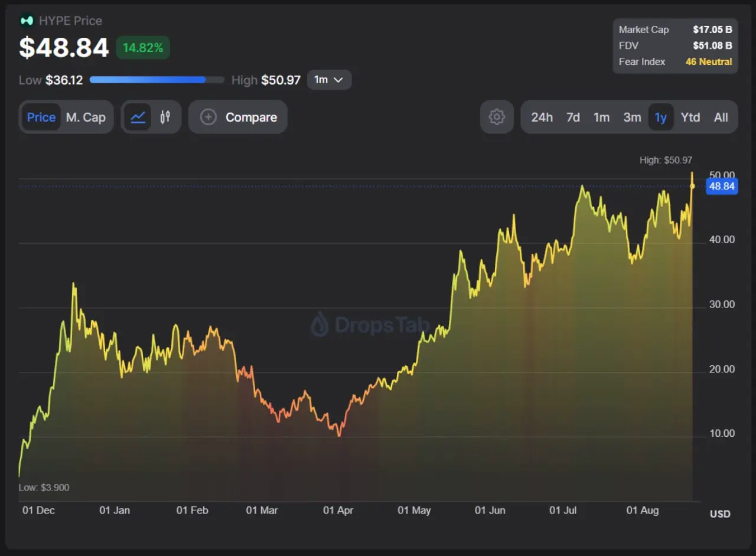Select the 24h timeframe tab
This screenshot has height=556, width=756.
pyautogui.click(x=542, y=117)
